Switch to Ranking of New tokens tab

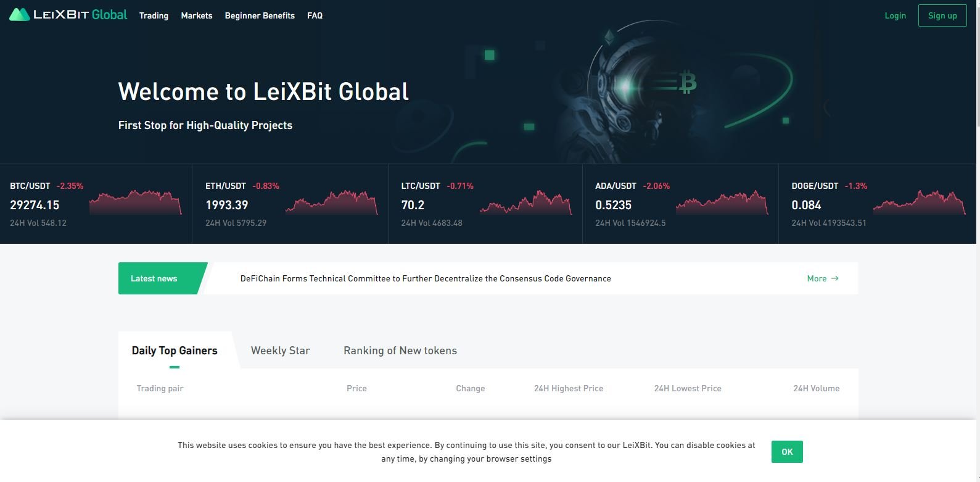[400, 351]
